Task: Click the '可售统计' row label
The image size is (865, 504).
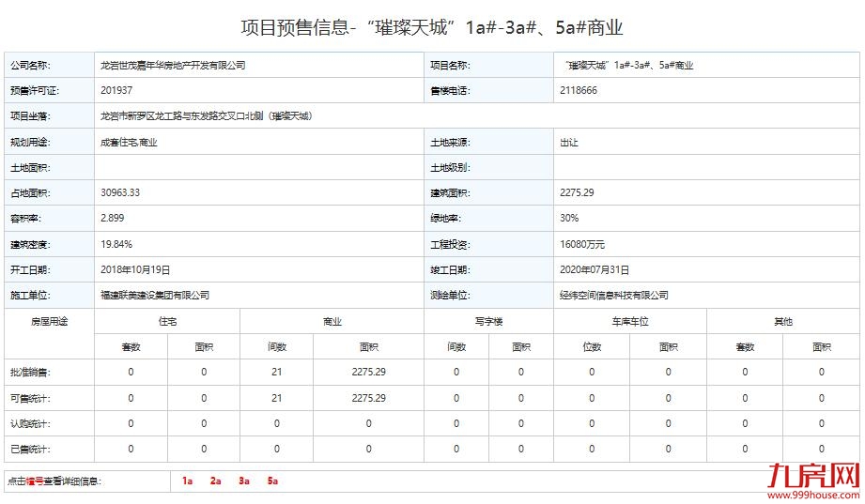Action: (30, 398)
